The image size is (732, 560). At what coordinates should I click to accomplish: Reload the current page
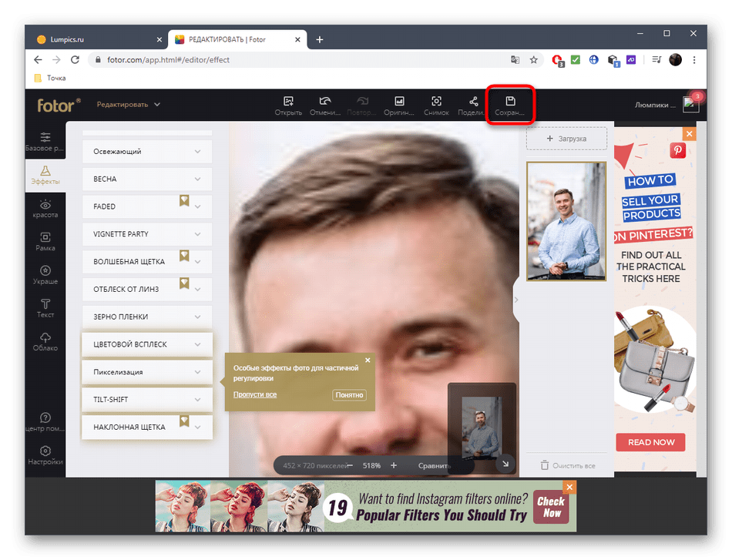click(x=75, y=60)
